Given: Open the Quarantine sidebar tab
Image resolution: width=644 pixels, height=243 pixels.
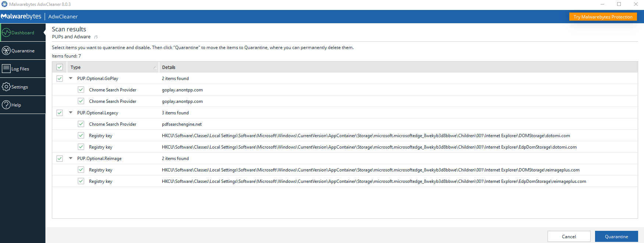Looking at the screenshot, I should pyautogui.click(x=23, y=51).
